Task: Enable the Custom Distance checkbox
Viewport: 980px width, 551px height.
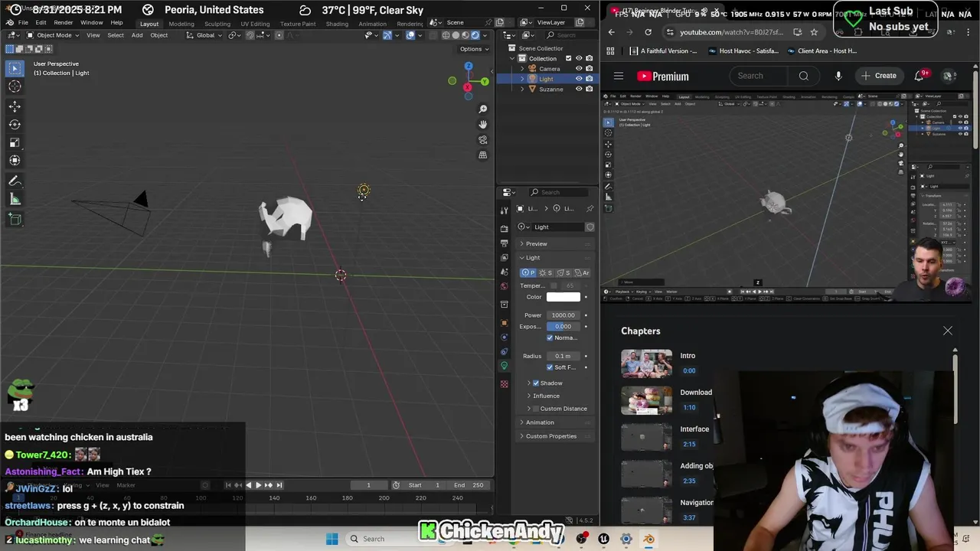Action: coord(536,409)
